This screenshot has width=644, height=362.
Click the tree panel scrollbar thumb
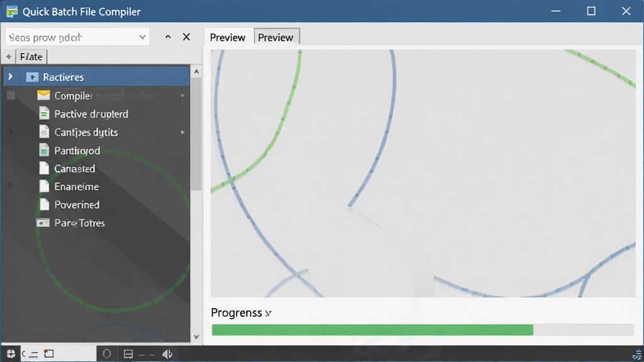(196, 134)
